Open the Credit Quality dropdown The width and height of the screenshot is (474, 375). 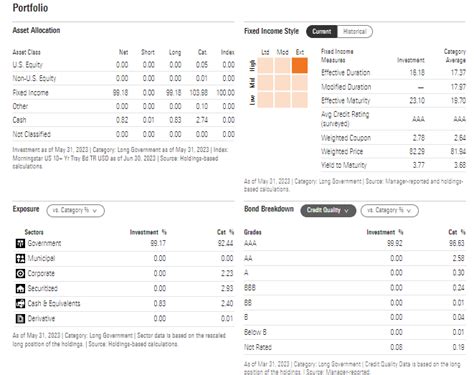click(x=328, y=210)
